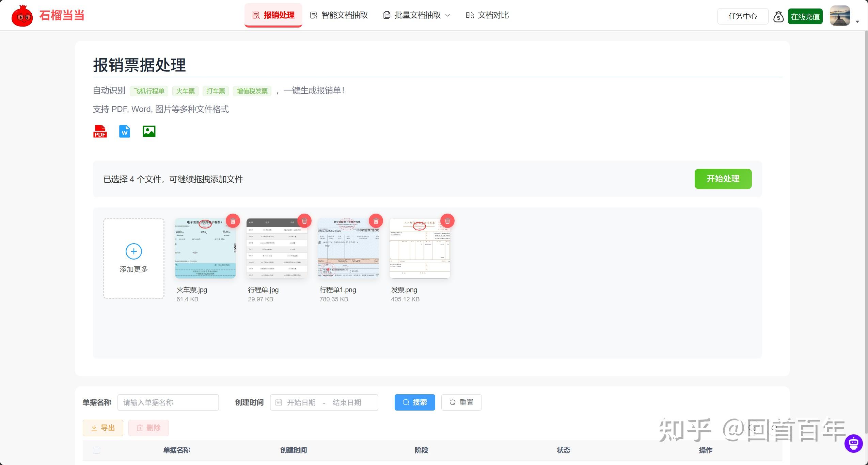This screenshot has height=465, width=868.
Task: Open the chatbot assistant in bottom corner
Action: tap(854, 443)
